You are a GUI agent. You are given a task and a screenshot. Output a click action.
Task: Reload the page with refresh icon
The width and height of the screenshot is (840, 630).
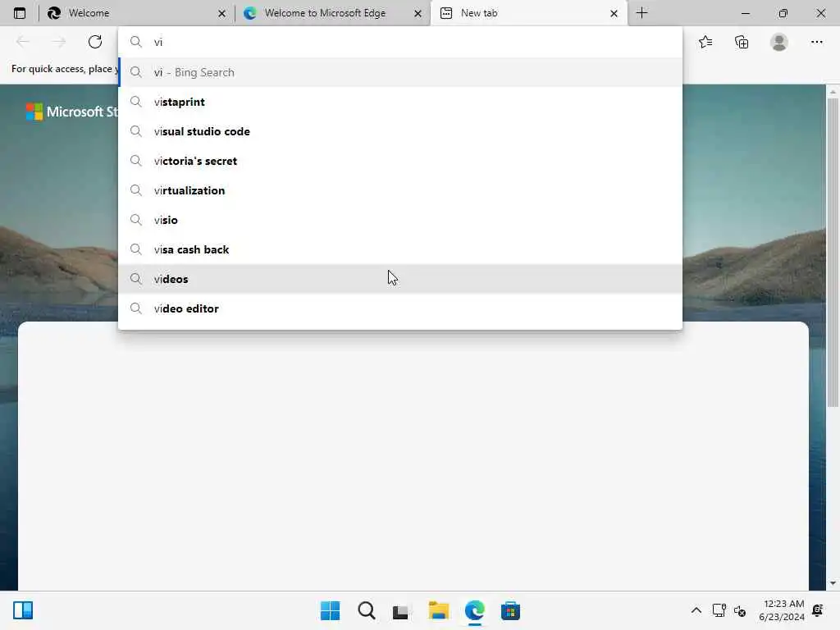(95, 42)
